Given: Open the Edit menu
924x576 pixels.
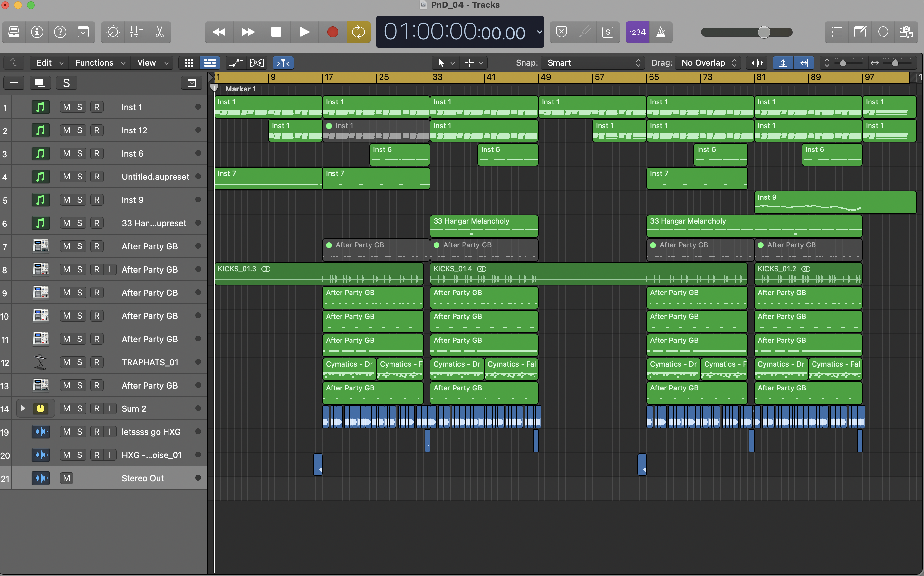Looking at the screenshot, I should [x=50, y=63].
